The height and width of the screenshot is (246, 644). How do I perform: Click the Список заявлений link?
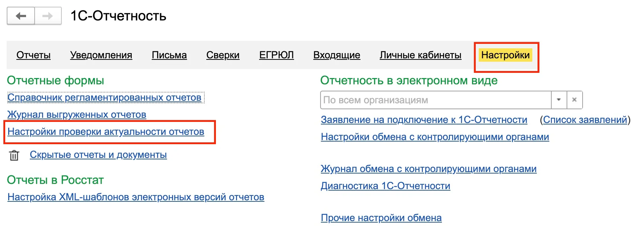click(585, 120)
